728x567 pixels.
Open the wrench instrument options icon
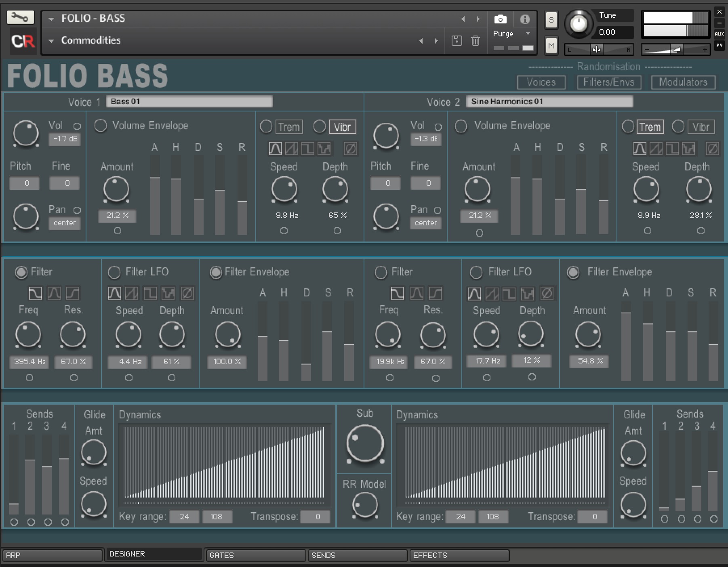pyautogui.click(x=20, y=17)
